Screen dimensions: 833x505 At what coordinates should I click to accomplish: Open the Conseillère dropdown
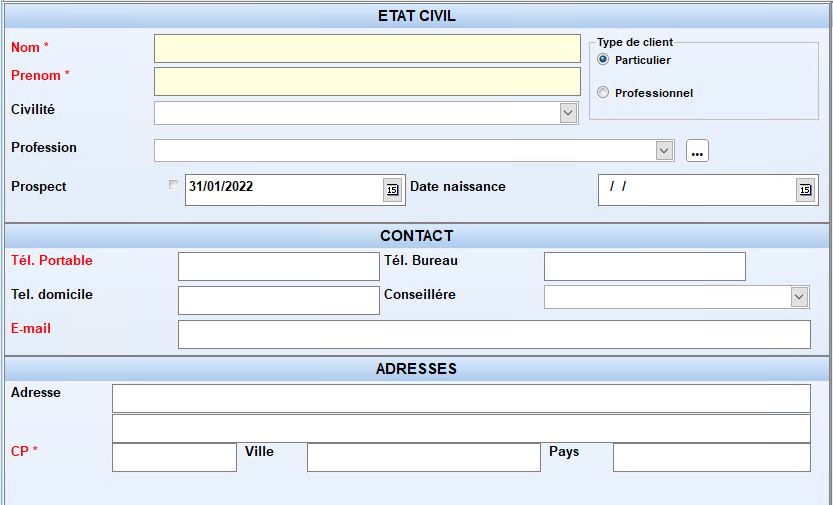(799, 297)
